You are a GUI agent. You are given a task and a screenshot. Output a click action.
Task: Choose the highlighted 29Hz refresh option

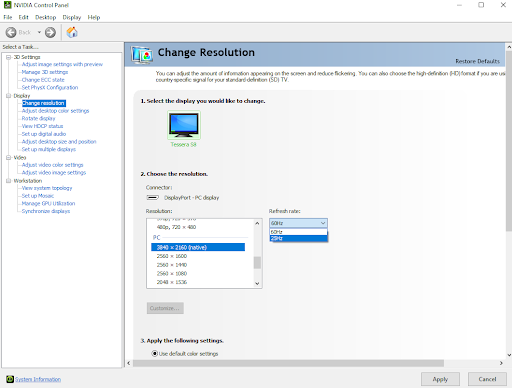coord(298,238)
